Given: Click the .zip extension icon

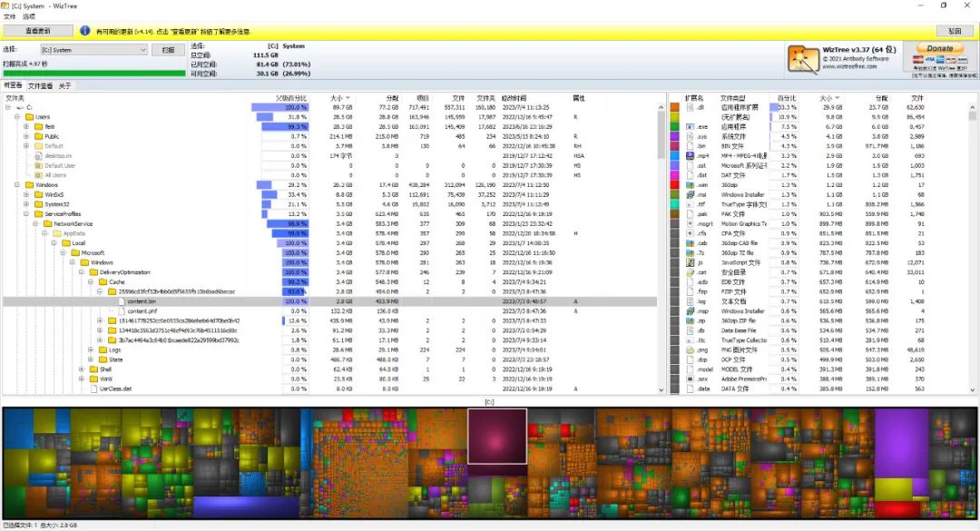Looking at the screenshot, I should [x=690, y=320].
